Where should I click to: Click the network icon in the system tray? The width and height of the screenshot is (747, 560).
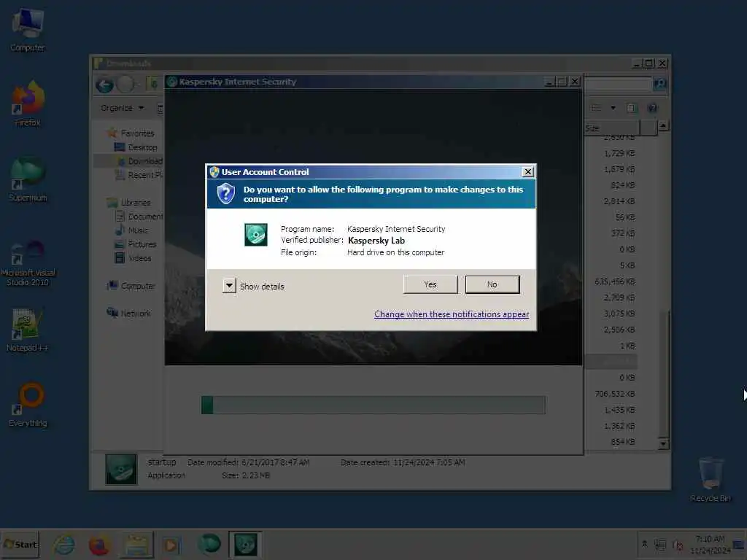click(x=660, y=544)
